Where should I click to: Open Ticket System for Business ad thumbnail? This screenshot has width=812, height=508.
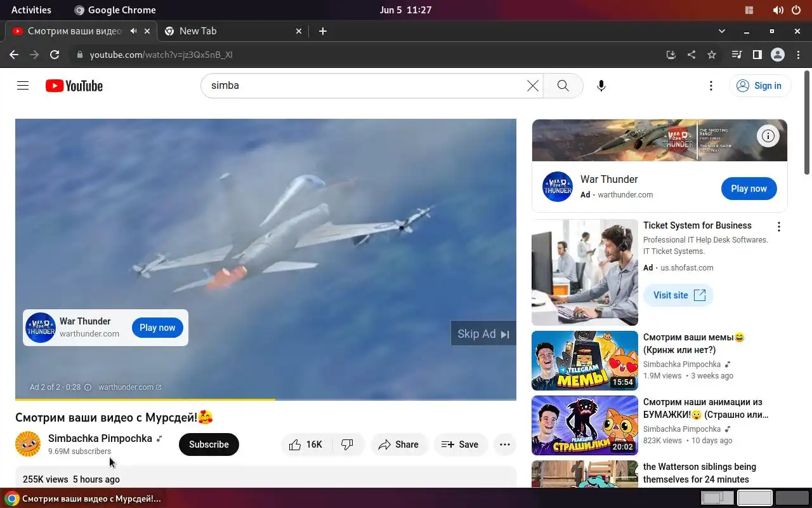click(x=585, y=272)
